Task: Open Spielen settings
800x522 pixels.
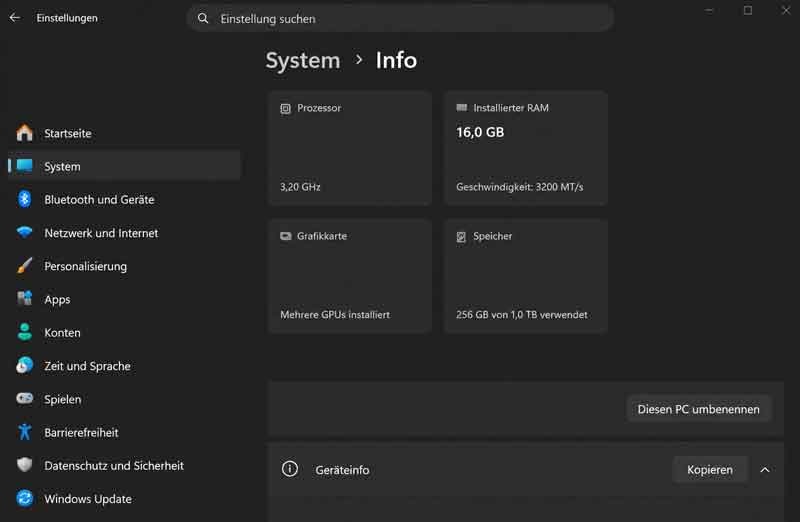Action: point(124,399)
